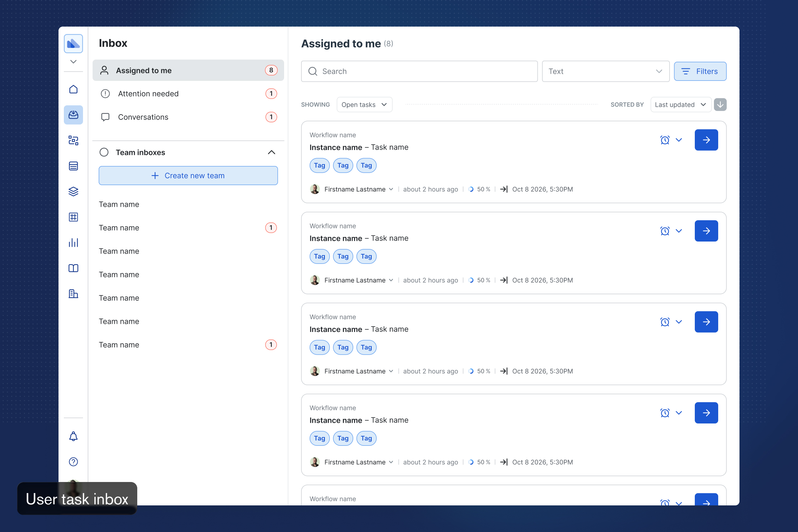Open the Filters button
The width and height of the screenshot is (798, 532).
click(700, 71)
